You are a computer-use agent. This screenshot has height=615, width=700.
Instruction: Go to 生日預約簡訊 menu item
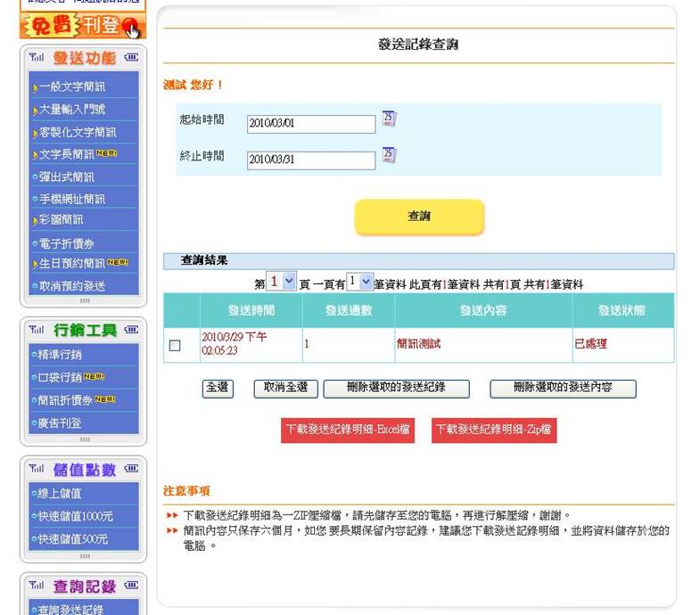(x=71, y=264)
